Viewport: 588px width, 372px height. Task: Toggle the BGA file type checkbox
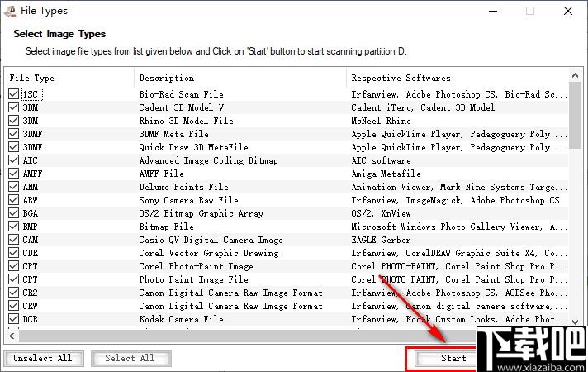click(13, 213)
